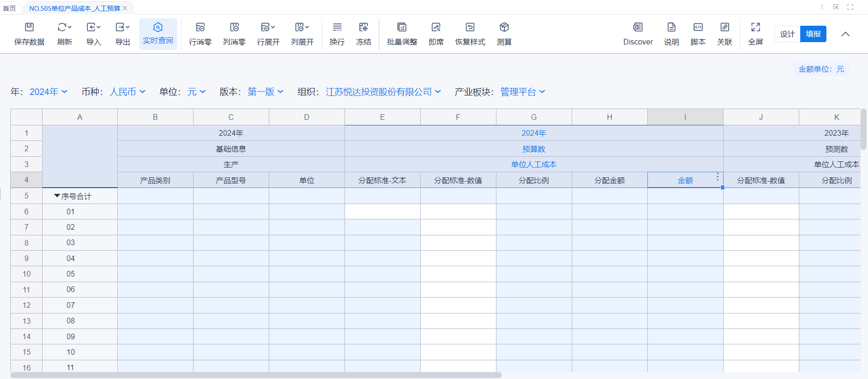Open the 批量调整 batch adjust tool

[x=402, y=28]
